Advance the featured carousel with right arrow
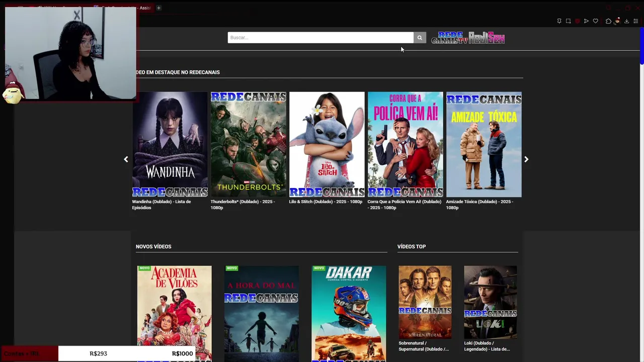 point(526,159)
